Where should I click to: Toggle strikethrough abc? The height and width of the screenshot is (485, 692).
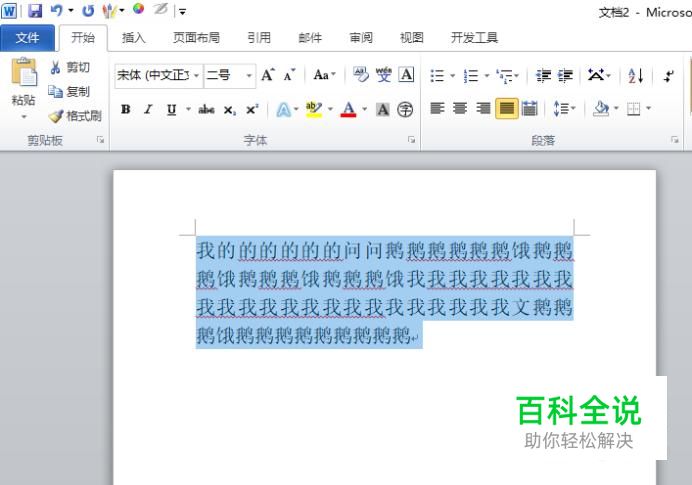click(206, 109)
